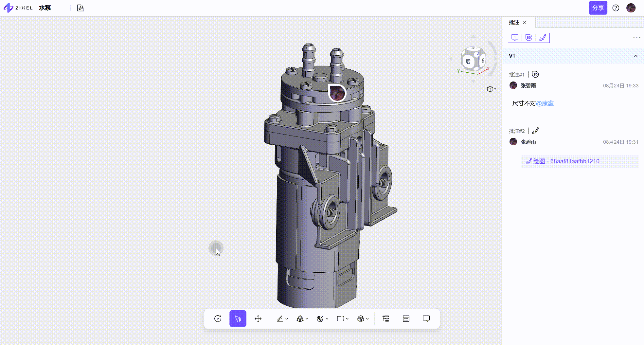Viewport: 644px width, 345px height.
Task: Click the 分享 share button
Action: coord(598,8)
